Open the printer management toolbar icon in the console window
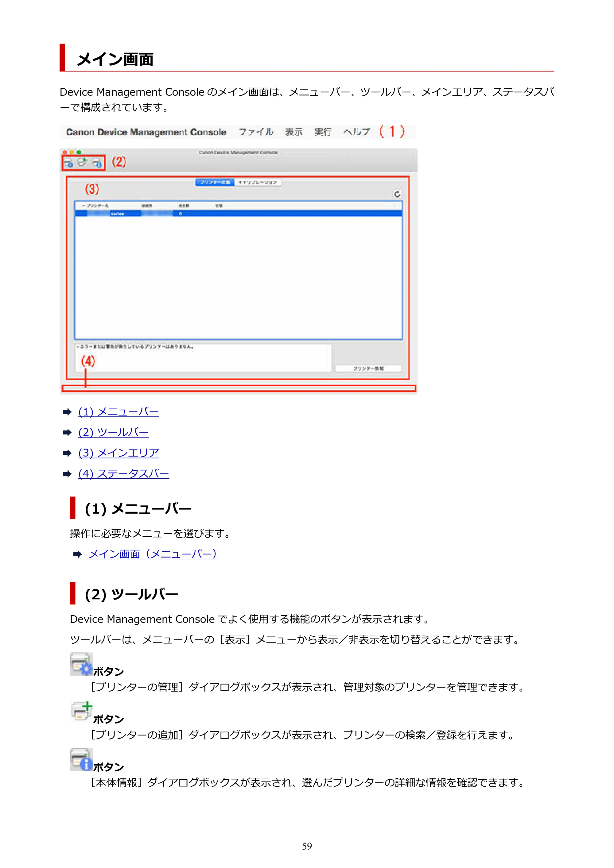This screenshot has width=614, height=868. pos(68,163)
